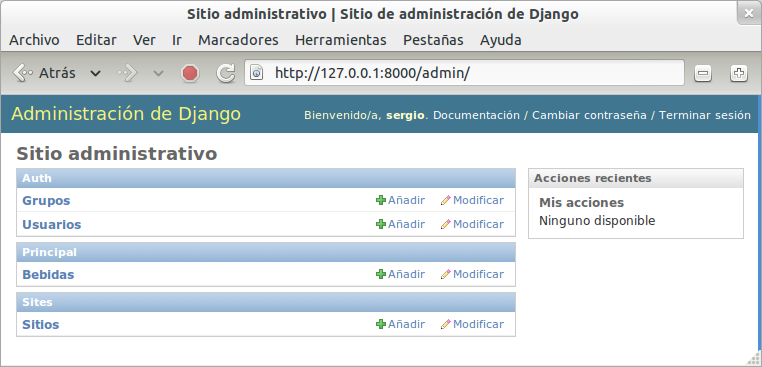Open the Bebidas model list

(48, 275)
